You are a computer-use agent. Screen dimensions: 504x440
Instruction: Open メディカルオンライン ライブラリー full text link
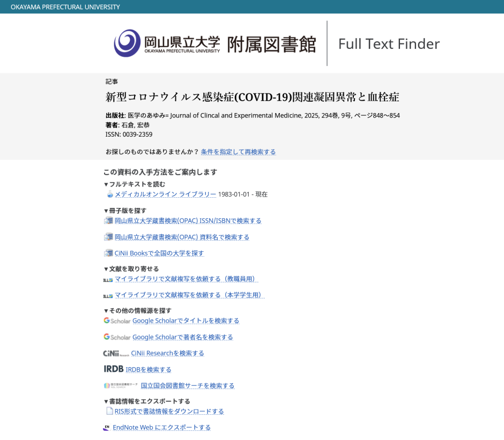pyautogui.click(x=165, y=195)
